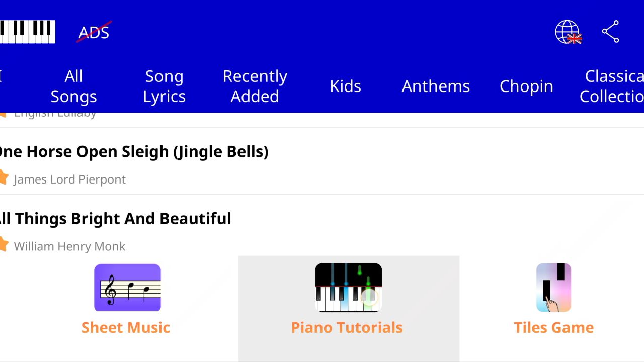Select the Recently Added tab

point(255,86)
